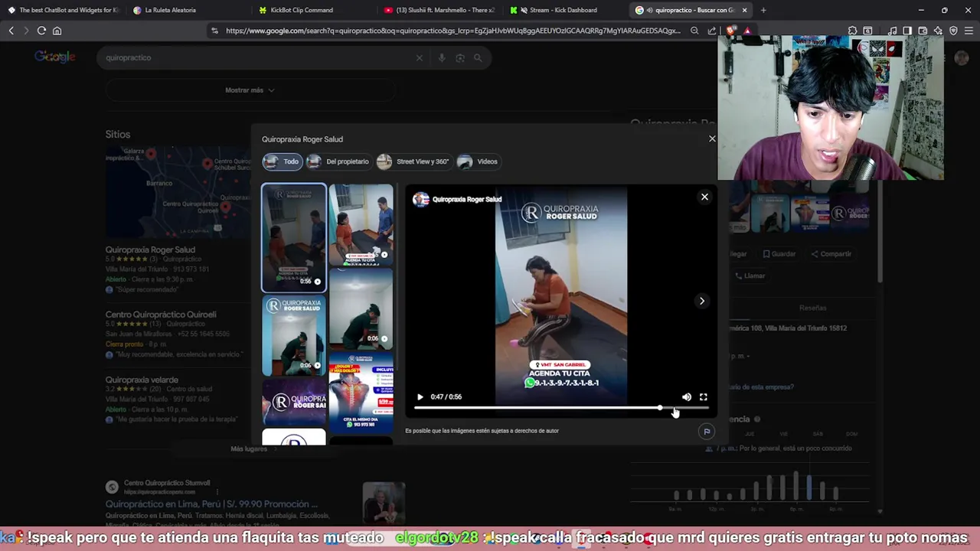Open the VPN shield icon

[x=953, y=31]
